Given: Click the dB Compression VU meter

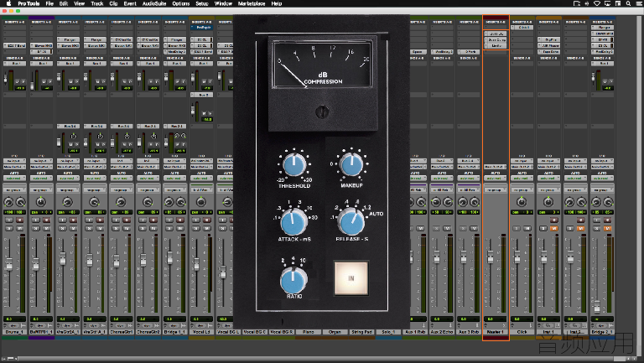Looking at the screenshot, I should [322, 62].
